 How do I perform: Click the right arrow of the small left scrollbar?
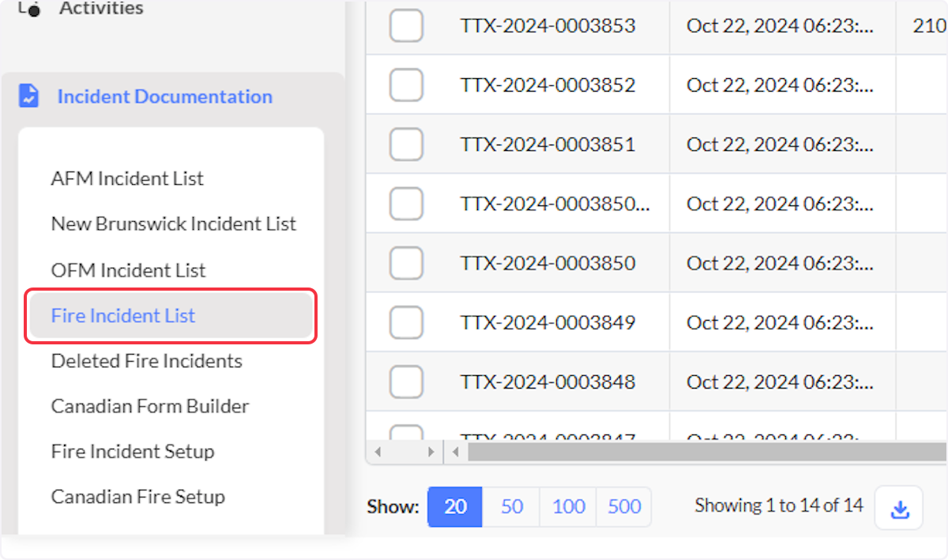[431, 453]
